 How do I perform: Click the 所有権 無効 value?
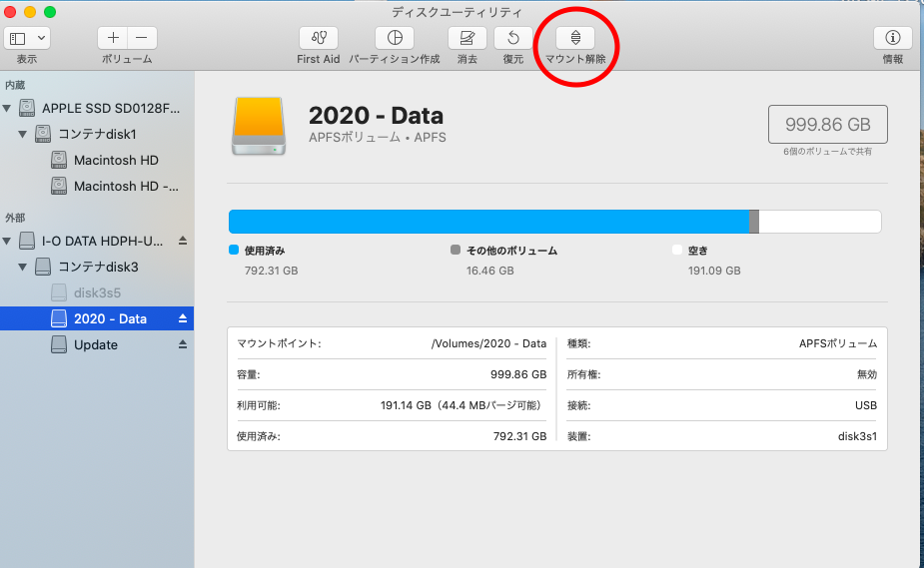click(867, 374)
